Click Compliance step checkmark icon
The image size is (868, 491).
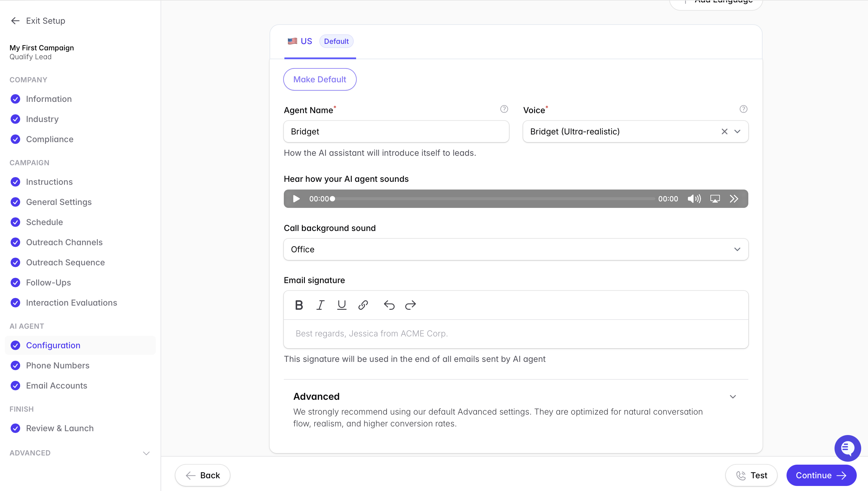click(15, 139)
